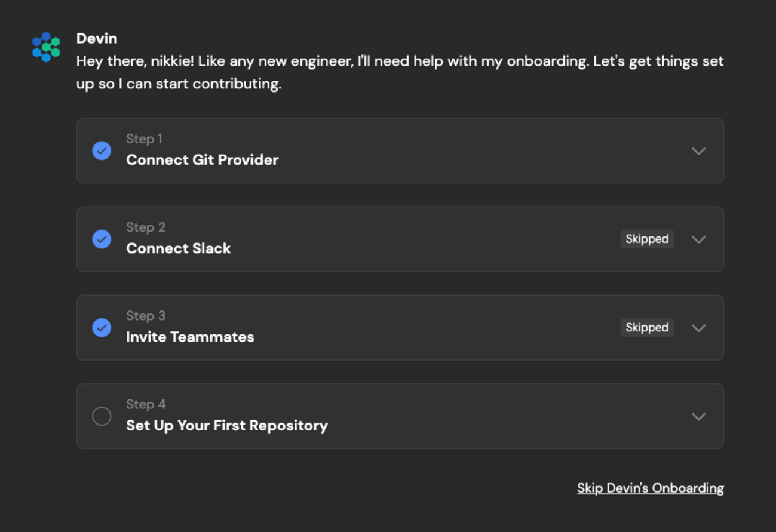Click the empty circle next to Step 4
The height and width of the screenshot is (532, 776).
tap(102, 416)
